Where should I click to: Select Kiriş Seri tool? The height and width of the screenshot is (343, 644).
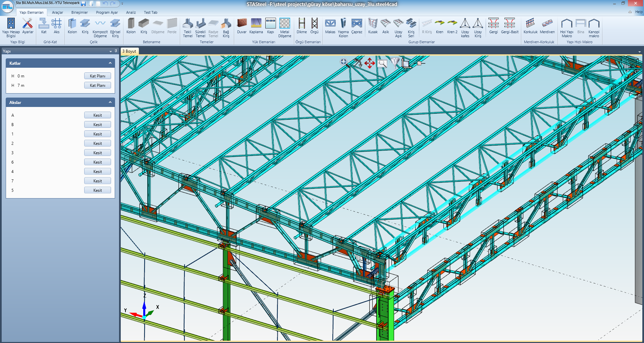click(x=411, y=28)
